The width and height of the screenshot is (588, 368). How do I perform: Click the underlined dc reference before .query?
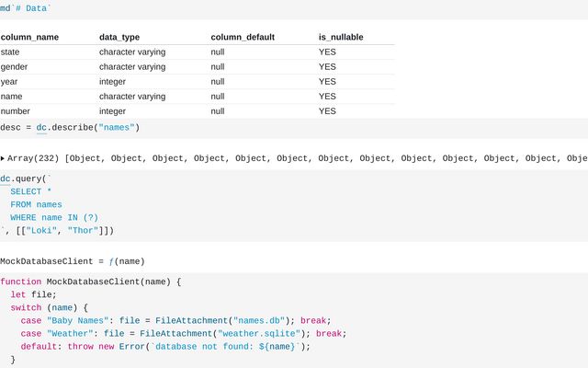tap(6, 178)
